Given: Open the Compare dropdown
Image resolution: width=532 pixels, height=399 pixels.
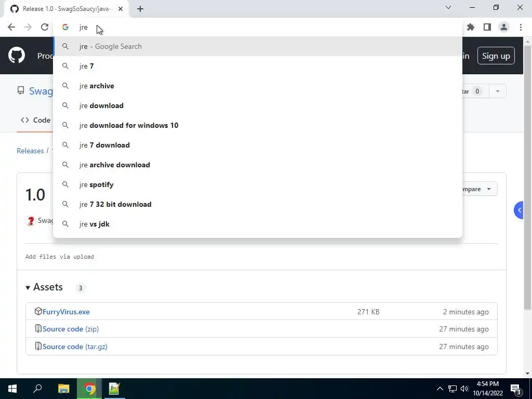Looking at the screenshot, I should pyautogui.click(x=480, y=189).
